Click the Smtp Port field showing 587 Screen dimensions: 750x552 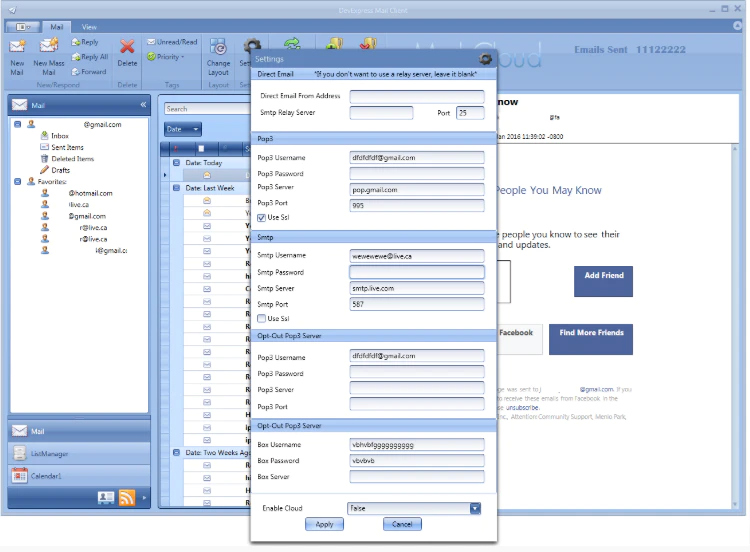click(x=417, y=304)
